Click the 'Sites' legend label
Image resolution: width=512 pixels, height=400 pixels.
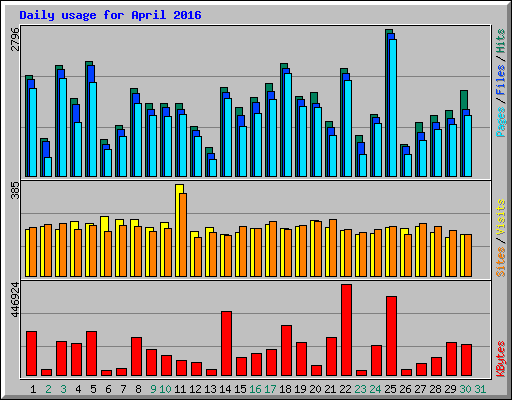point(501,262)
